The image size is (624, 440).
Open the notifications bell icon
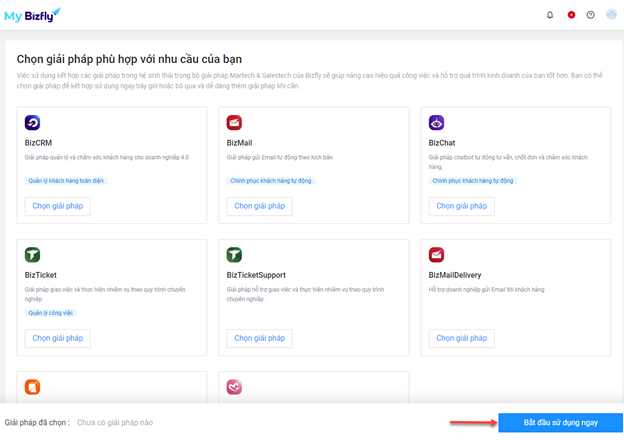[550, 15]
